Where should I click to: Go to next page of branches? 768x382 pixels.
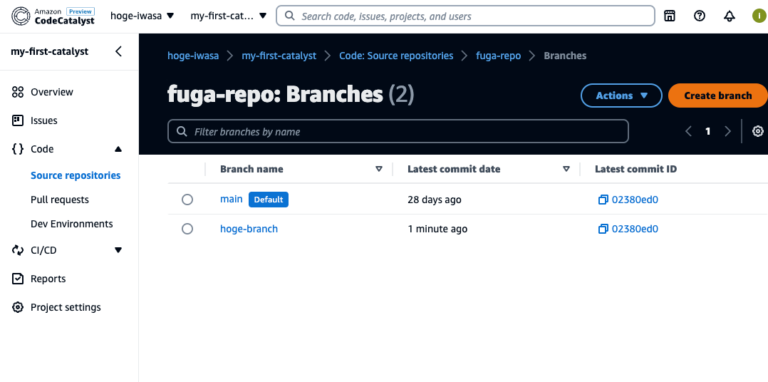727,131
